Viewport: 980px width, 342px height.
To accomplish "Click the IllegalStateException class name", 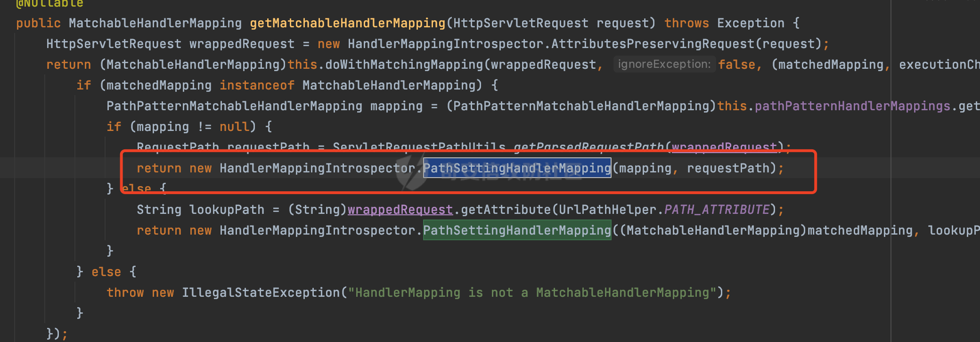I will tap(261, 293).
